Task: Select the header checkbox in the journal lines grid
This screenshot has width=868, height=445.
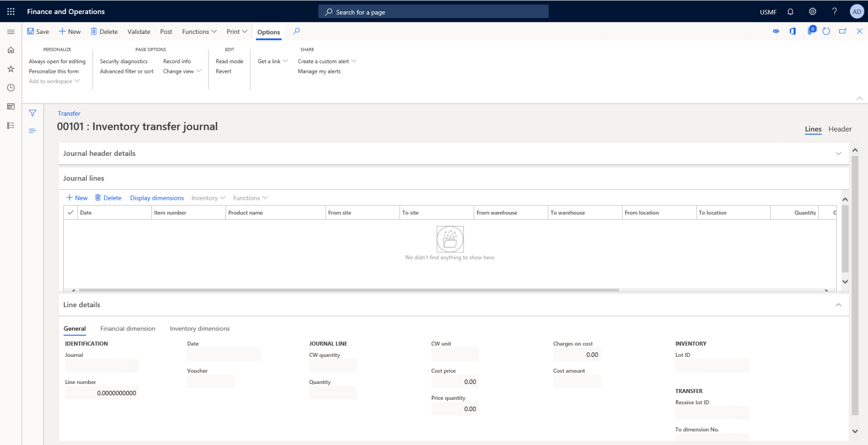Action: pyautogui.click(x=70, y=212)
